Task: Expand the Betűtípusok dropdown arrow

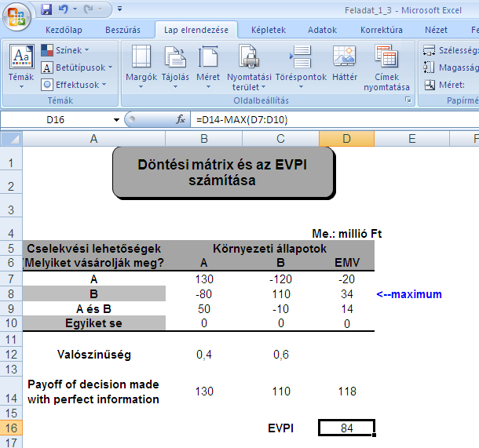Action: point(110,67)
